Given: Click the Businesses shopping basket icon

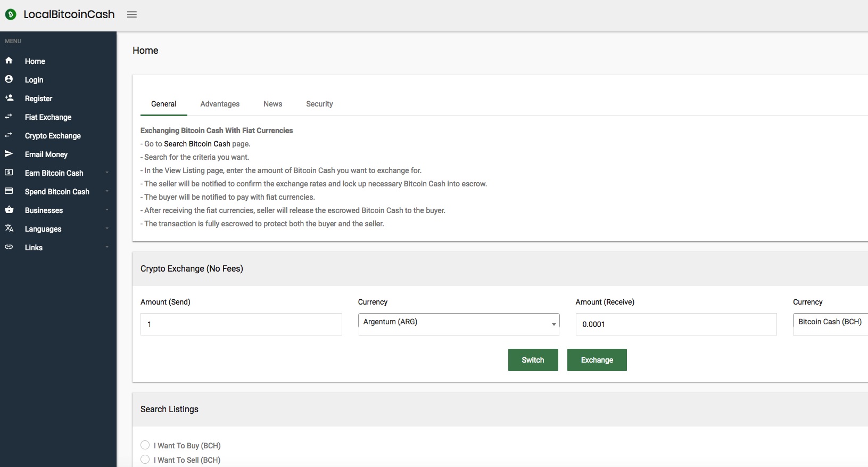Looking at the screenshot, I should tap(9, 210).
